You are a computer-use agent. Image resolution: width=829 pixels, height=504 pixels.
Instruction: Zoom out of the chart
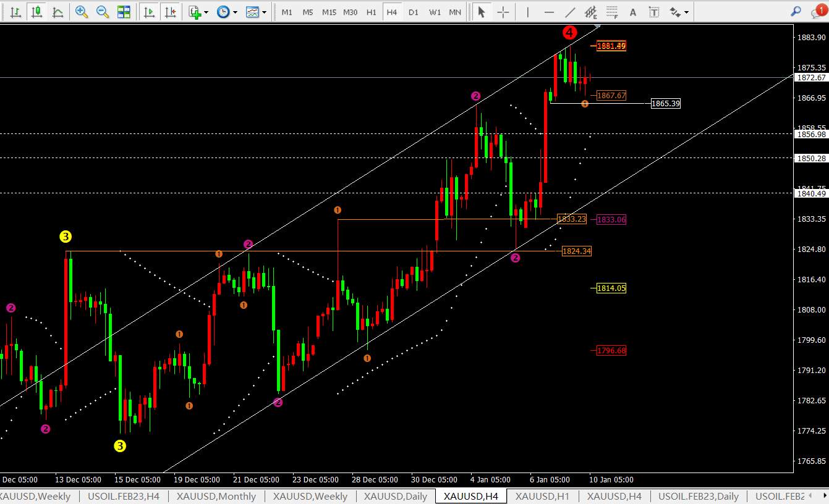point(102,12)
